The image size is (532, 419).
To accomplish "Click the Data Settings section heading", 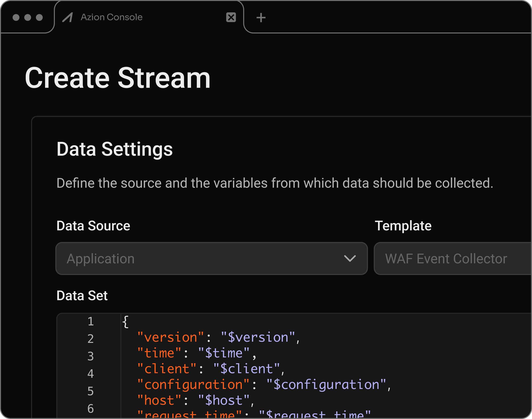I will pos(115,149).
